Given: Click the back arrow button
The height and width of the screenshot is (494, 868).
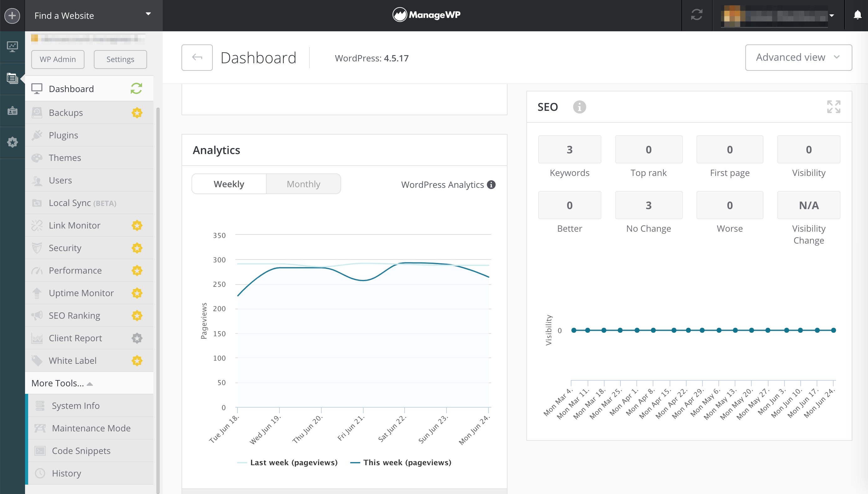Looking at the screenshot, I should (197, 57).
